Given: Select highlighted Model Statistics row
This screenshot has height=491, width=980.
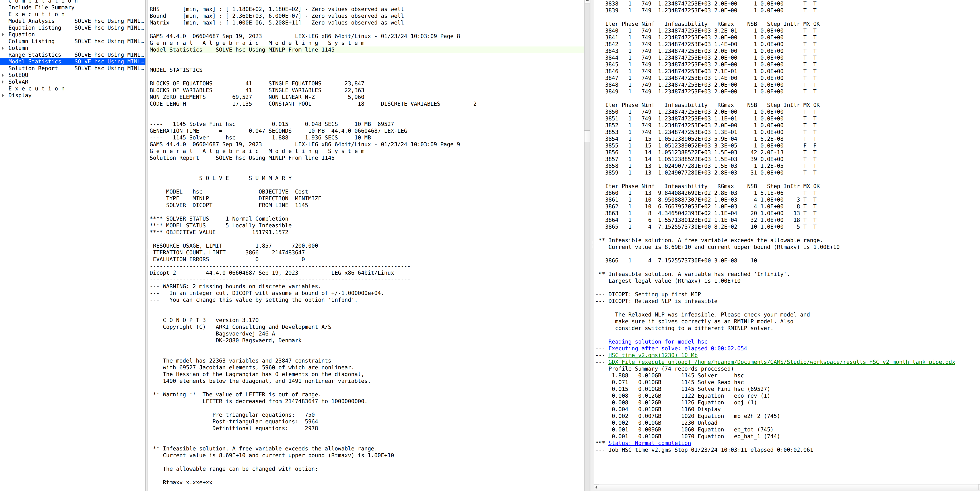Looking at the screenshot, I should (73, 62).
